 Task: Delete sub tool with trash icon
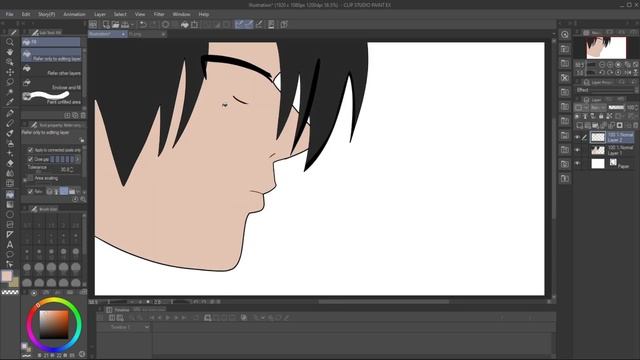[83, 116]
